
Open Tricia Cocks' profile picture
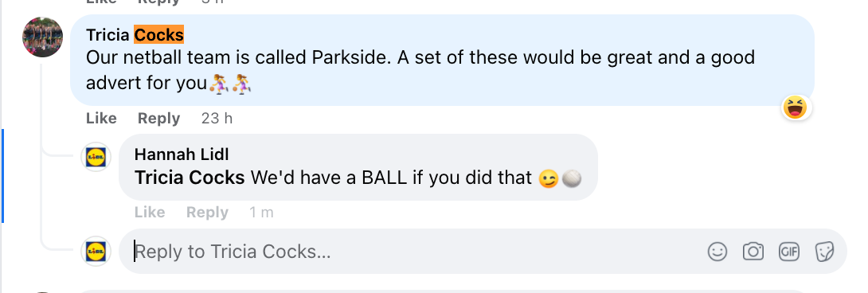pos(43,37)
